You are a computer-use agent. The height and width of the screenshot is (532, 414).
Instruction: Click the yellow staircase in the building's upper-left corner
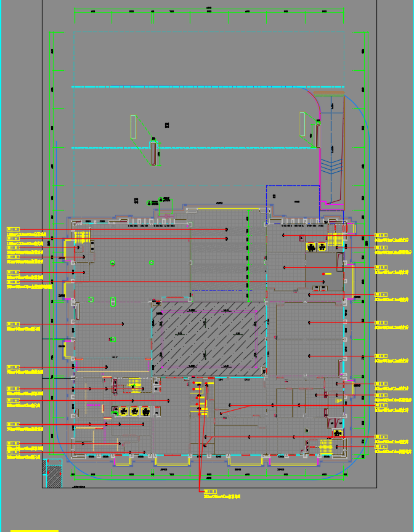pos(82,238)
